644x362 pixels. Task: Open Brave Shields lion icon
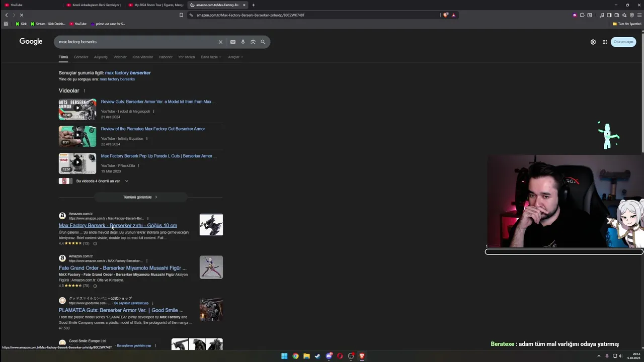[x=446, y=15]
